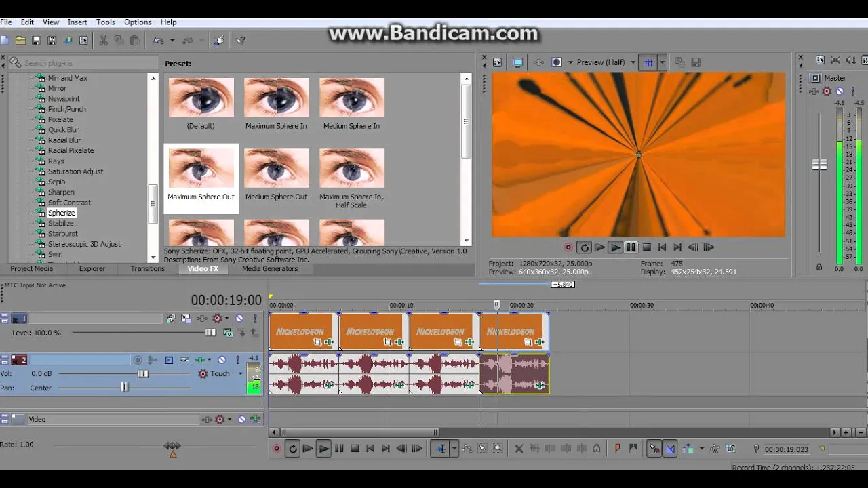The width and height of the screenshot is (868, 488).
Task: Open Video bus automation dropdown arrow
Action: coord(229,420)
